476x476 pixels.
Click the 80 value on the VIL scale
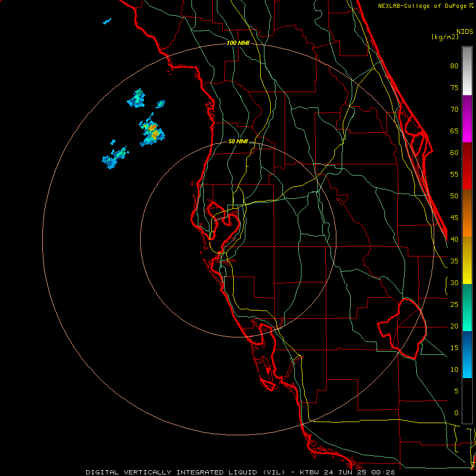(454, 66)
